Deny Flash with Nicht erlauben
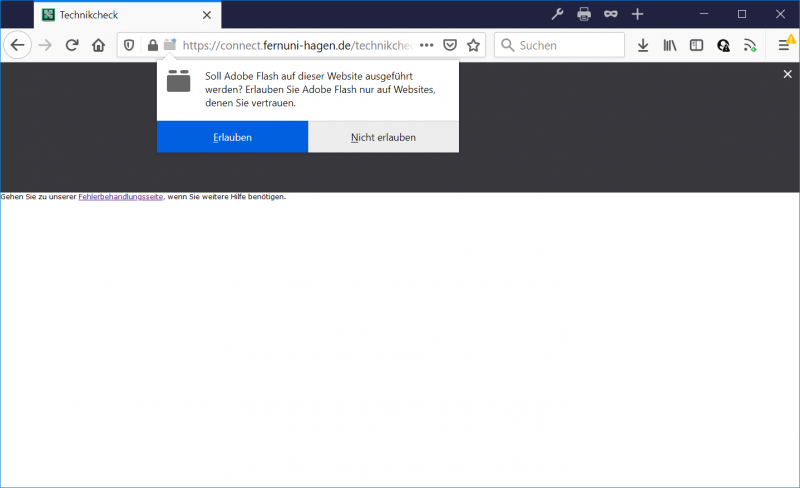 tap(383, 137)
